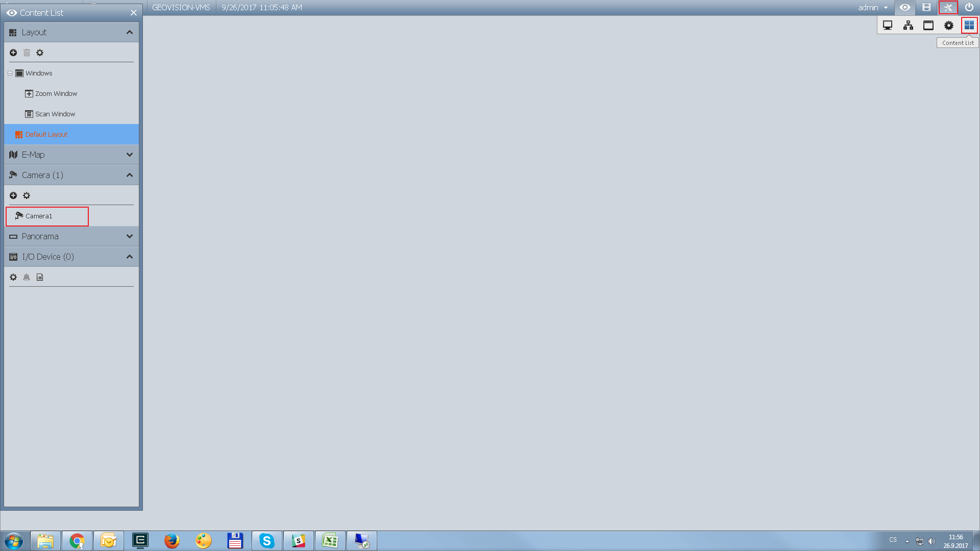Select Camera1 in the camera list
The image size is (980, 551).
pyautogui.click(x=39, y=216)
